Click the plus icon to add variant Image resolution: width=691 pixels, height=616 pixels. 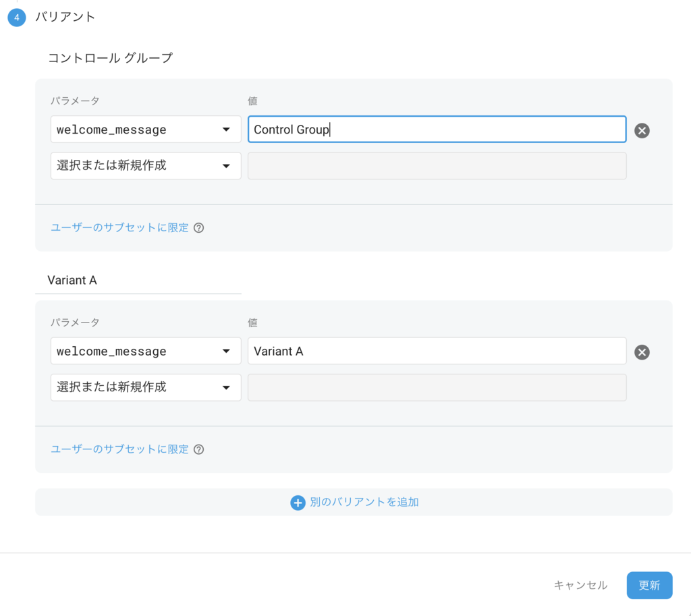click(298, 503)
